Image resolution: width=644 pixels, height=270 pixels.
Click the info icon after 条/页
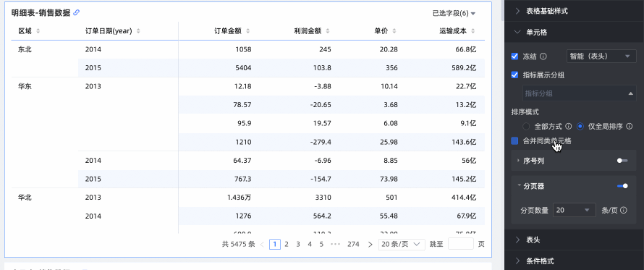click(x=624, y=211)
